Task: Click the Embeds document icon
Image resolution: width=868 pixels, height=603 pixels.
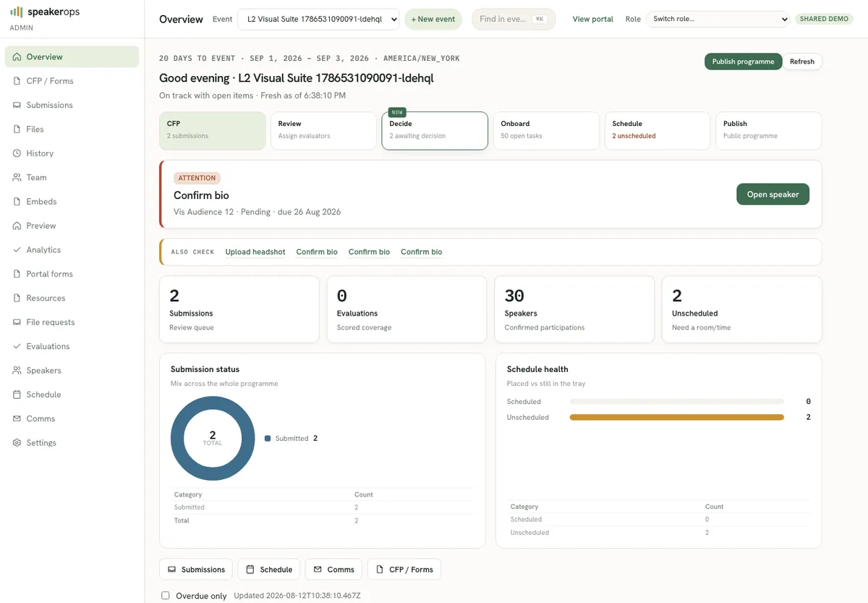Action: point(17,201)
